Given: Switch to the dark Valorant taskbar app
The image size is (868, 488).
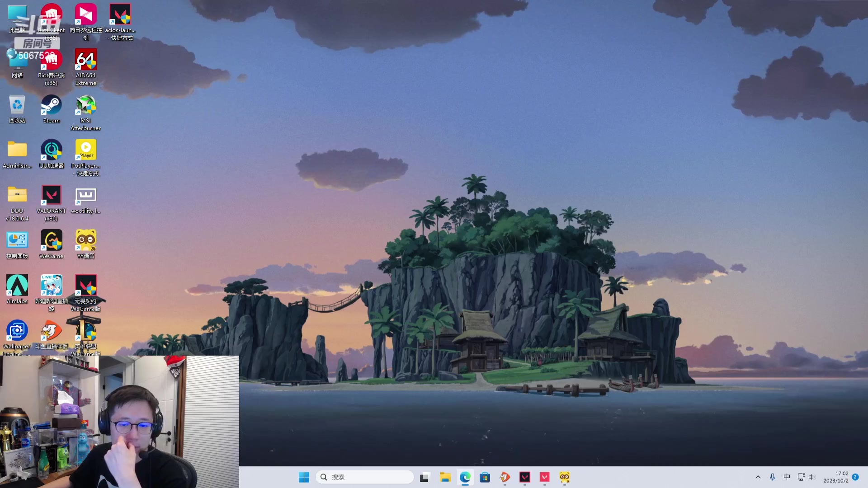Looking at the screenshot, I should click(x=525, y=477).
